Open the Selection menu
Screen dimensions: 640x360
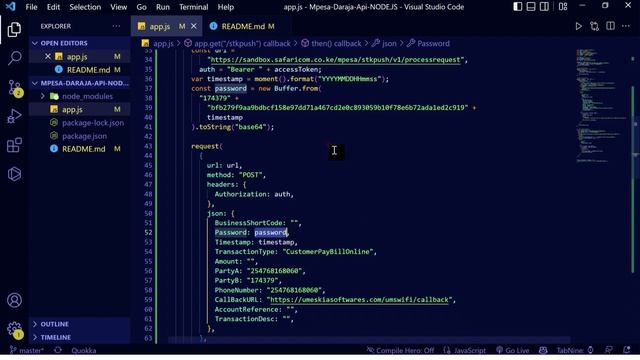(85, 7)
